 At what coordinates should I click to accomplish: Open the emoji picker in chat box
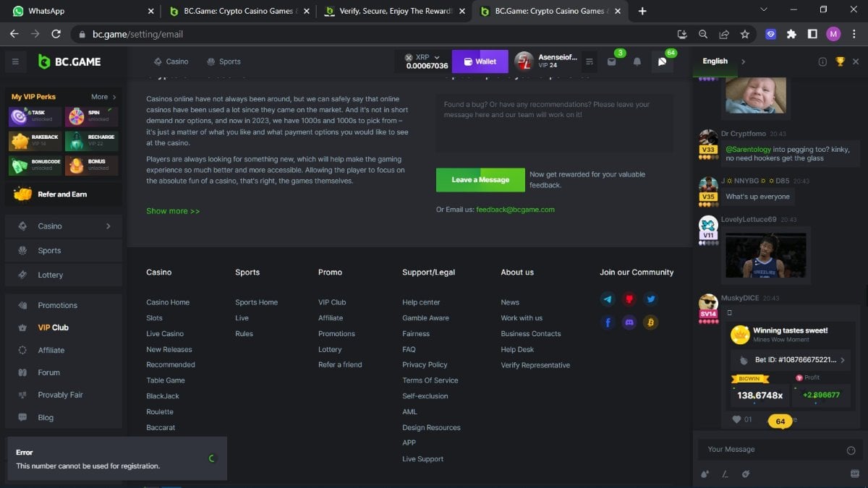tap(851, 450)
